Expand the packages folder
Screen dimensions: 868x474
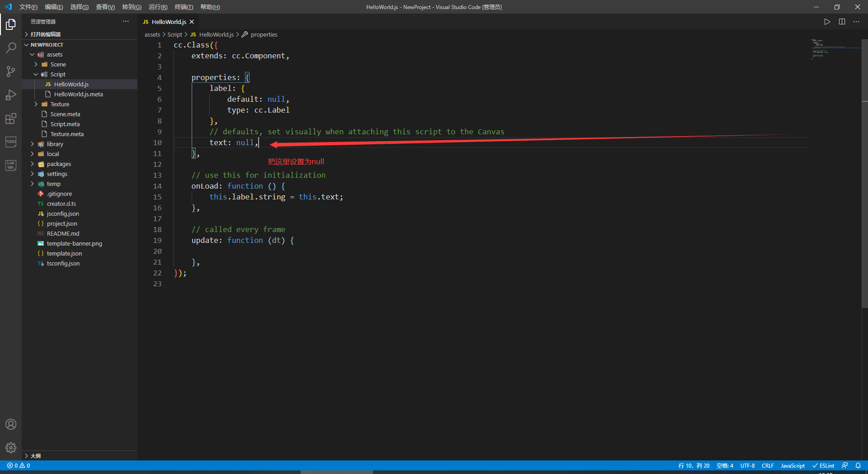click(33, 164)
